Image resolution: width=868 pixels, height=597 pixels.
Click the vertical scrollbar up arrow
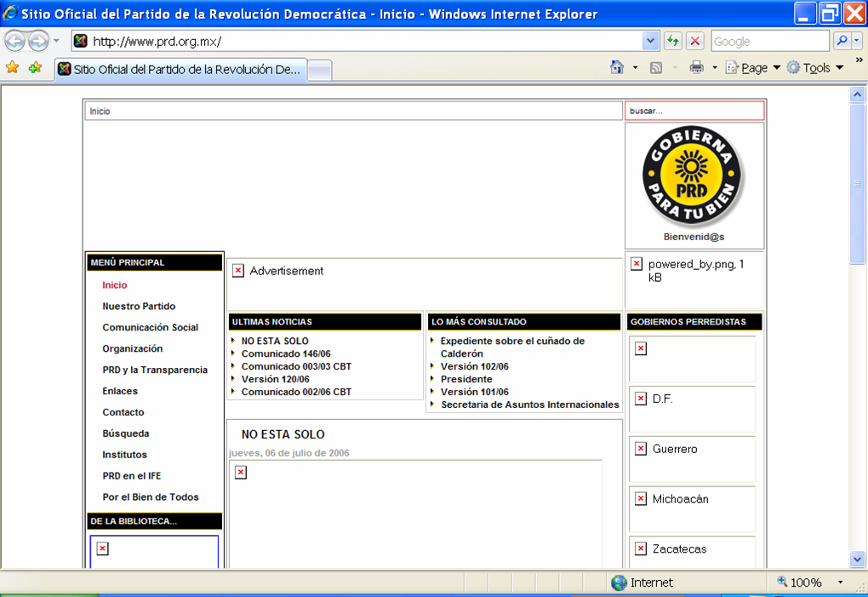point(858,95)
